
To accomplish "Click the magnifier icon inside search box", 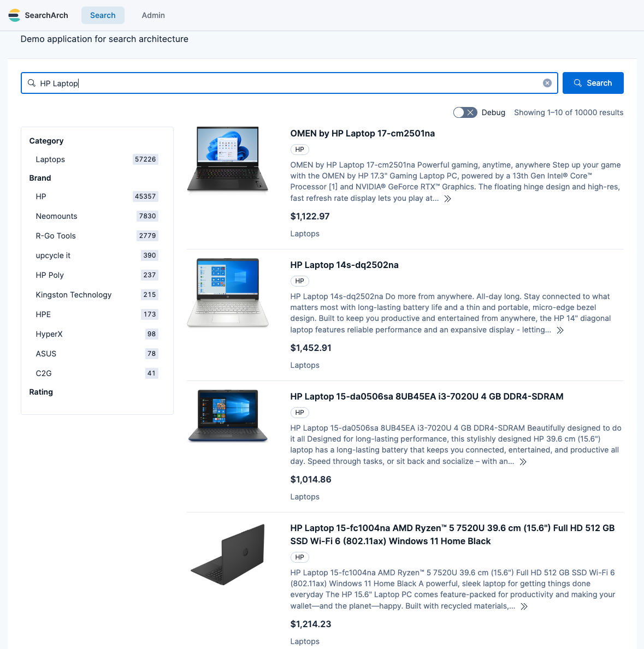I will (x=32, y=83).
